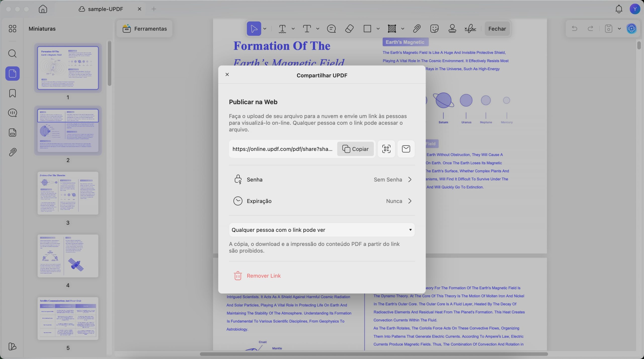Select page 5 thumbnail
Viewport: 644px width, 359px height.
coord(68,319)
